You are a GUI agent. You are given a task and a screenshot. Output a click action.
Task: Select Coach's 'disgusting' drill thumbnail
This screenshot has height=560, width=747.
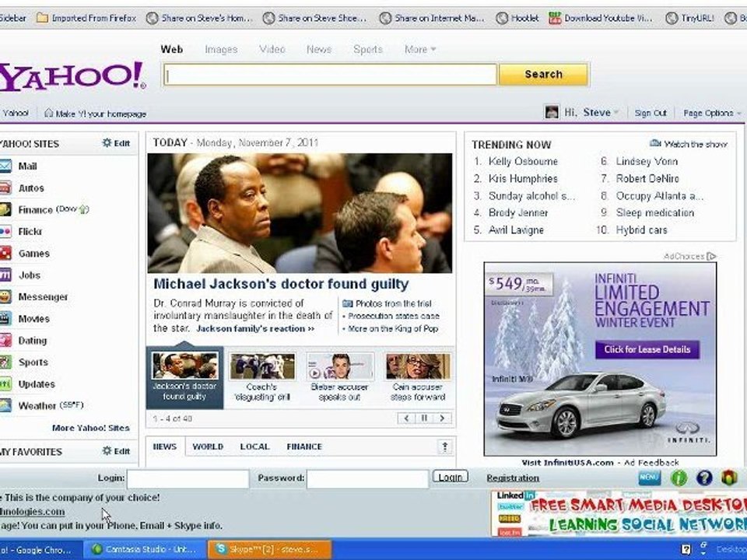pyautogui.click(x=262, y=377)
